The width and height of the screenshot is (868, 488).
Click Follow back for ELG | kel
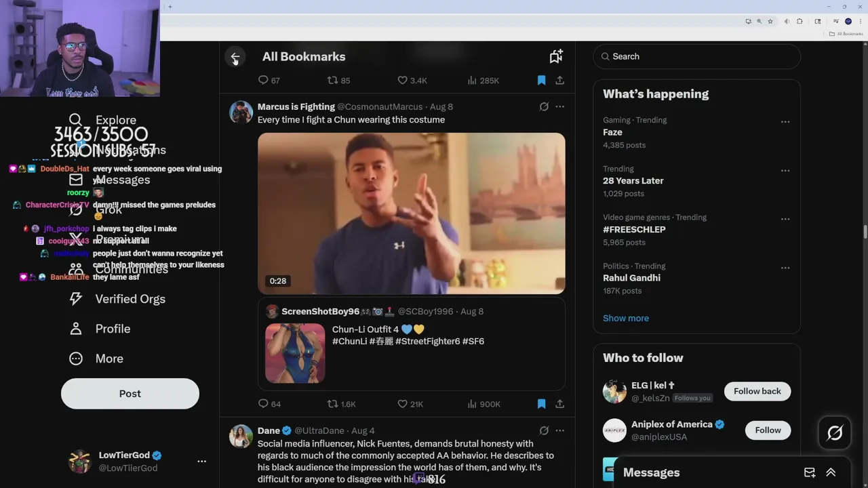[757, 391]
